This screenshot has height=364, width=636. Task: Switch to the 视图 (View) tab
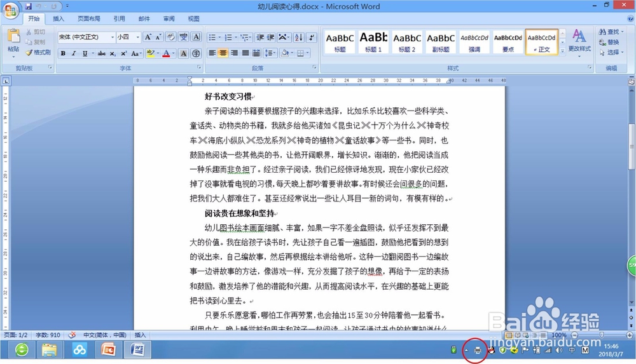pyautogui.click(x=193, y=18)
